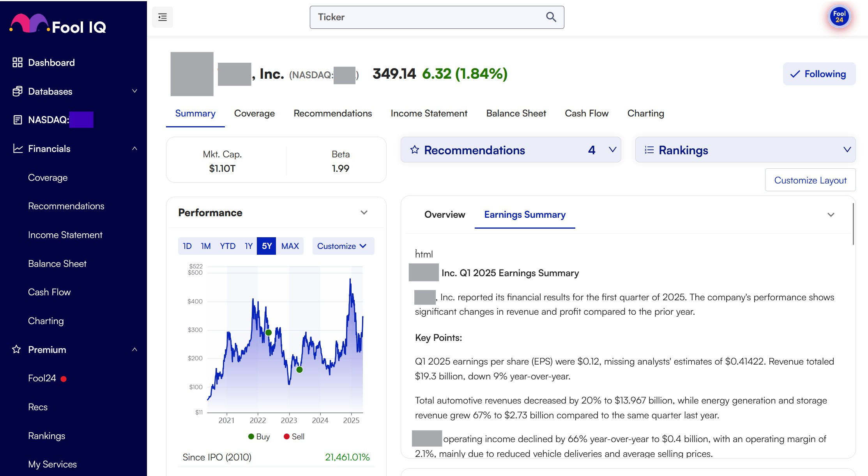
Task: Click the Dashboard grid icon
Action: pyautogui.click(x=17, y=62)
